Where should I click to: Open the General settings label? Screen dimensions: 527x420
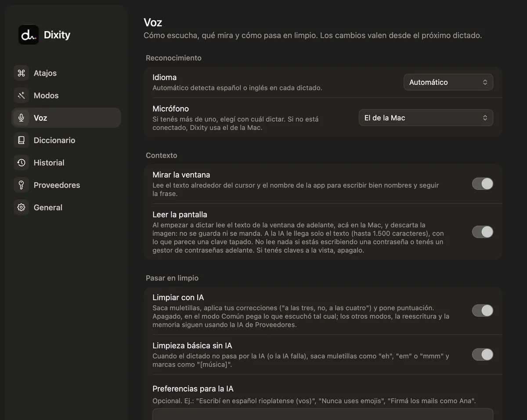tap(48, 208)
